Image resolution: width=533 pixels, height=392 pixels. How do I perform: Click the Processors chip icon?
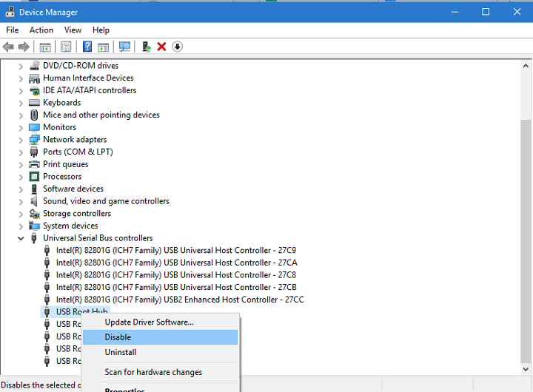(x=34, y=177)
